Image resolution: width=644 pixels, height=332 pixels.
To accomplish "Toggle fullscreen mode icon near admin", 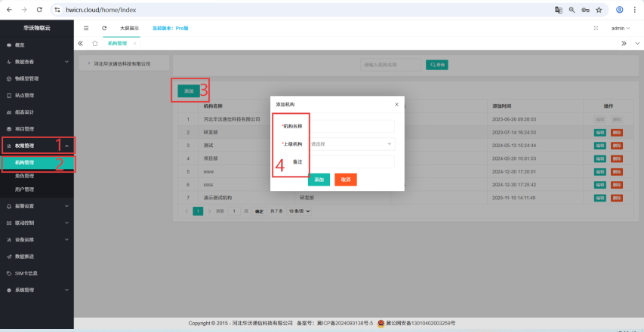I will [x=596, y=28].
